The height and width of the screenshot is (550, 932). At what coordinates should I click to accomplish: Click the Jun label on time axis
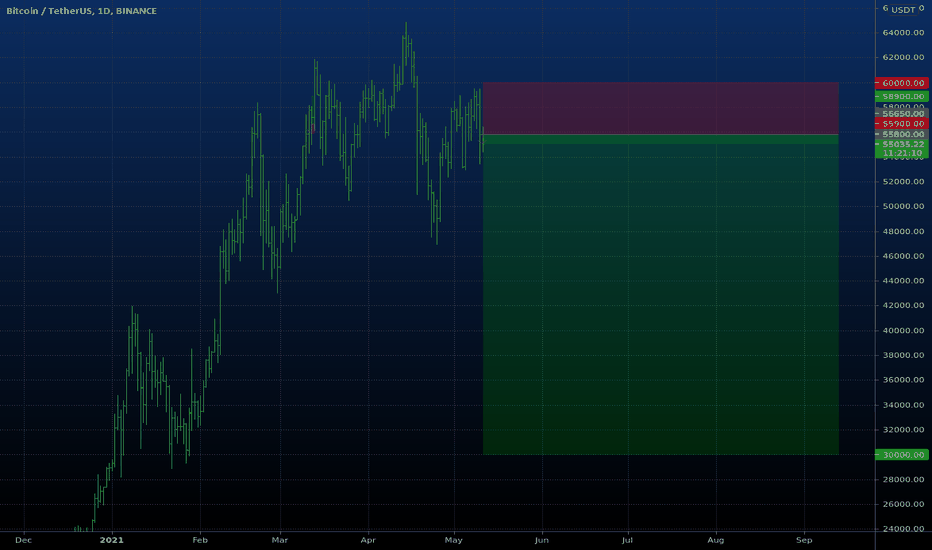coord(541,540)
